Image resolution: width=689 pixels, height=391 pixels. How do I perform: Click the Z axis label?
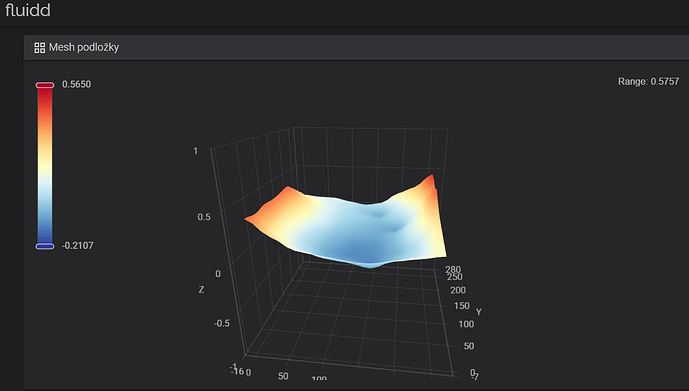(201, 290)
